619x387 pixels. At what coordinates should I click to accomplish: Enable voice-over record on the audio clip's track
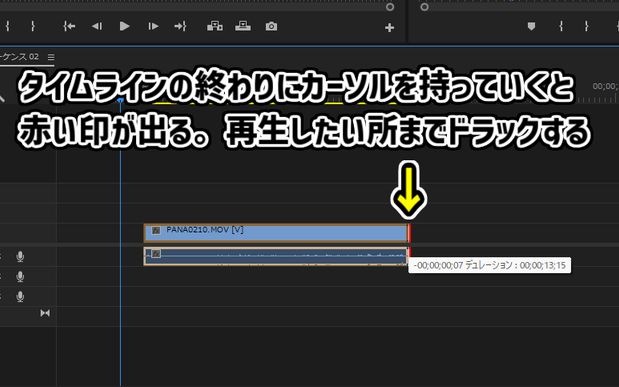click(20, 257)
